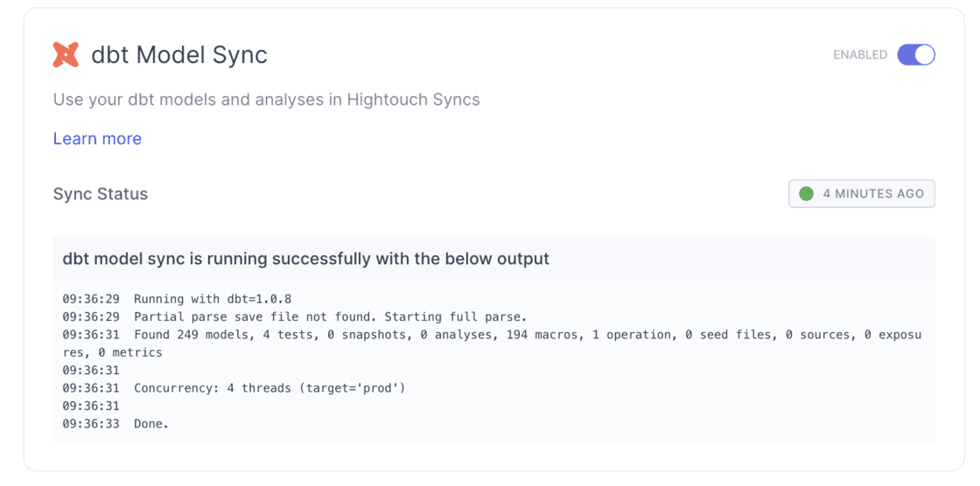Disable the dbt Model Sync toggle
Image resolution: width=980 pixels, height=486 pixels.
(916, 55)
